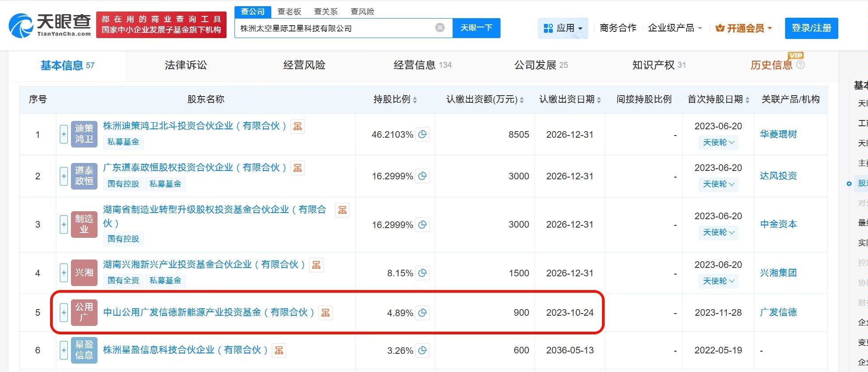
Task: Switch to the 查公司 search tab
Action: pos(253,12)
